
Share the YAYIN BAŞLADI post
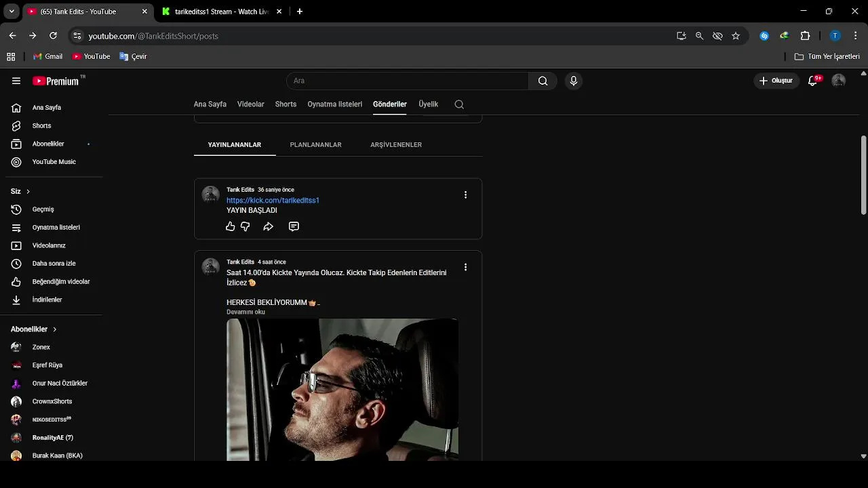coord(269,226)
